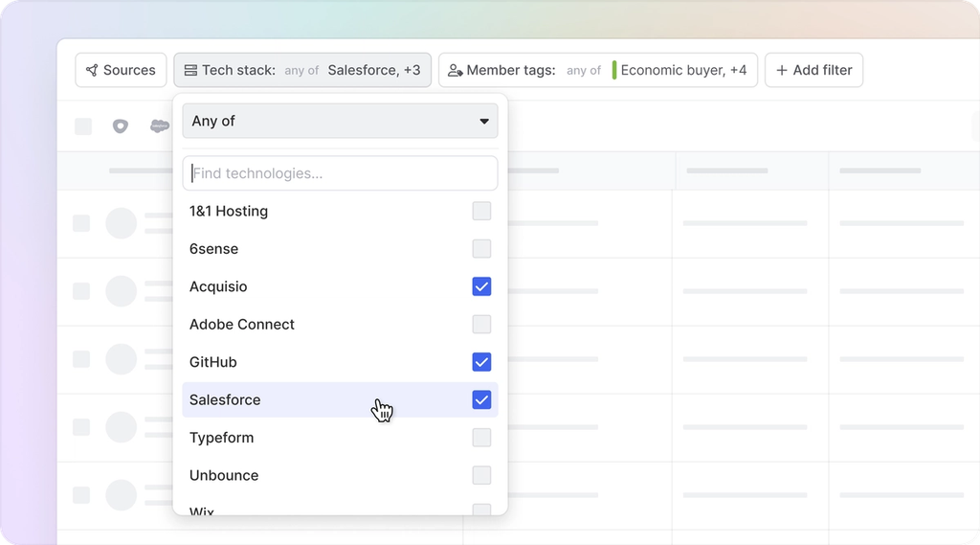Toggle the select-all checkbox in table toolbar
This screenshot has width=980, height=545.
[x=83, y=126]
